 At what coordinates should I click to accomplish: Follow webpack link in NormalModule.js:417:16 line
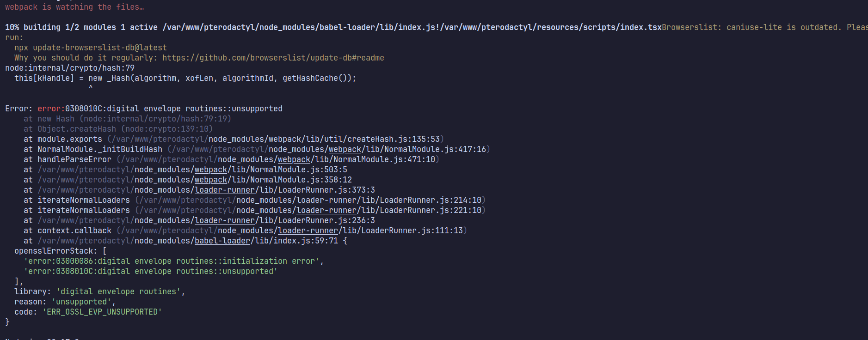(x=345, y=149)
